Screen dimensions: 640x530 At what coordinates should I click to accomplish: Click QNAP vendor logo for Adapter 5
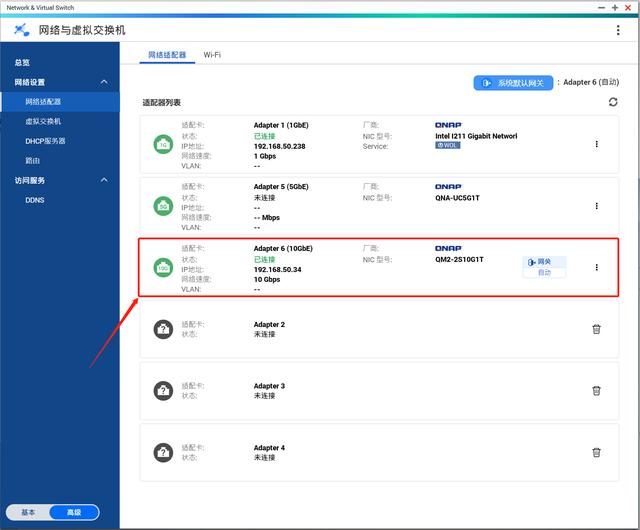(448, 187)
